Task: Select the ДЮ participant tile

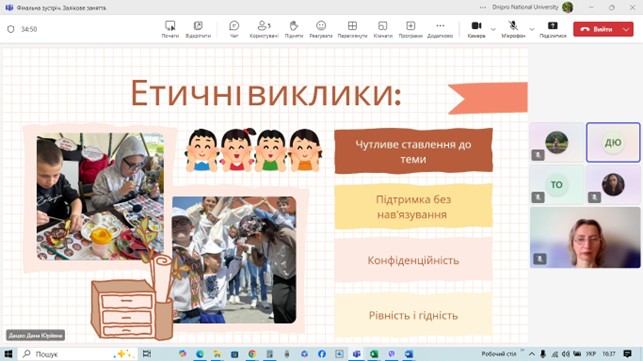Action: (x=613, y=142)
